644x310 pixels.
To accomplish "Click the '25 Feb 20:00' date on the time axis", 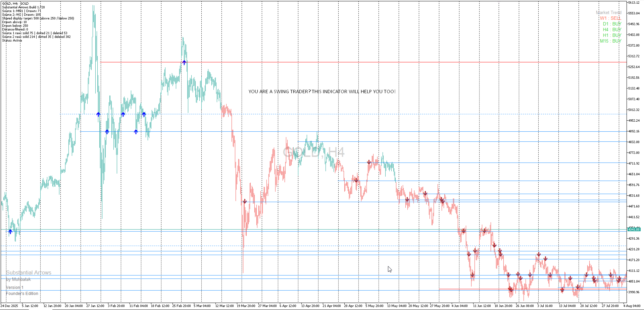I will click(182, 306).
